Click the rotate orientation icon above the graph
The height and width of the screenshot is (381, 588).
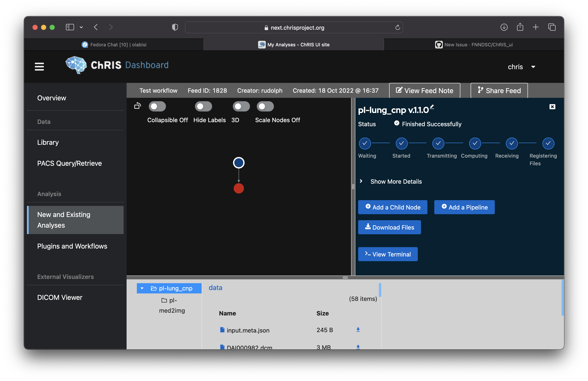click(x=137, y=106)
